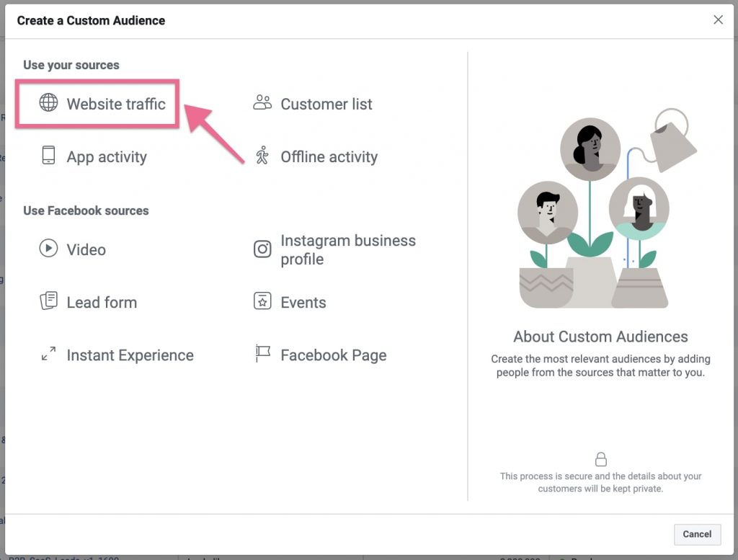
Task: Pick the Instagram business profile label
Action: point(347,249)
